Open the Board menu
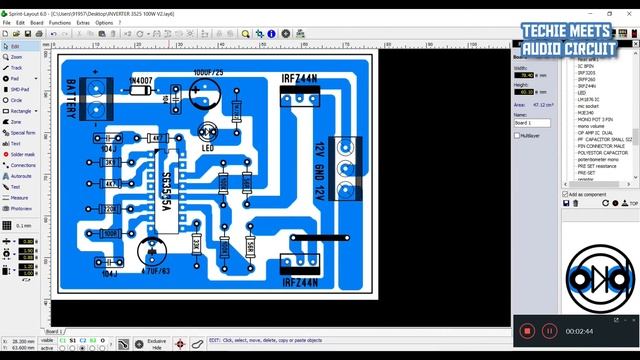This screenshot has height=360, width=640. point(37,23)
